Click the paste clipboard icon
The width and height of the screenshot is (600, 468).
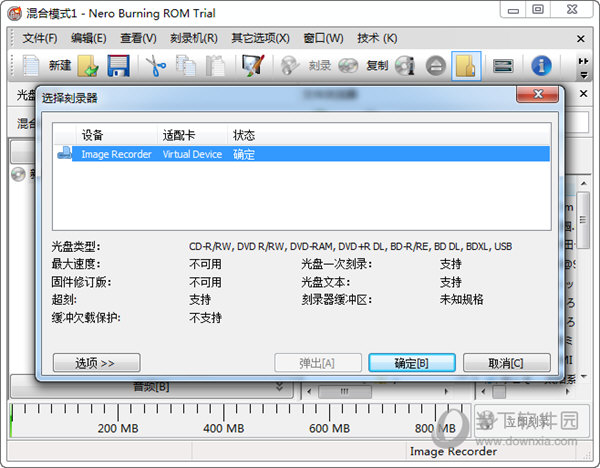click(215, 66)
